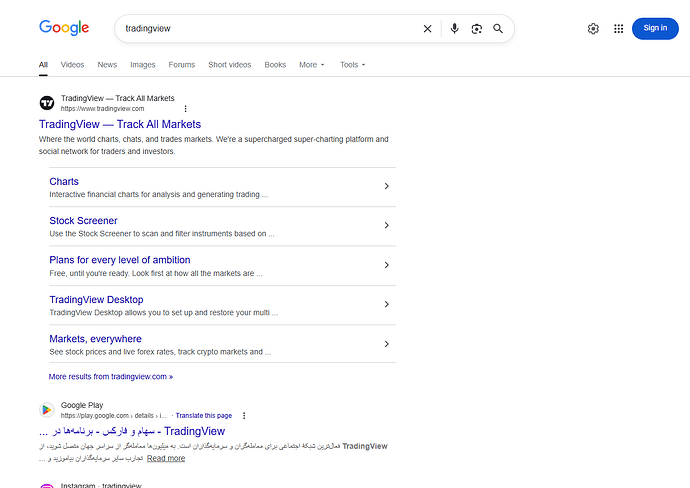Clear the search box with X icon
Screen dimensions: 690x488
pyautogui.click(x=427, y=29)
